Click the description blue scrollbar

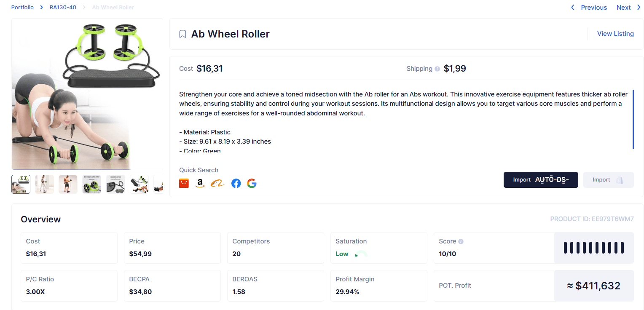click(633, 119)
